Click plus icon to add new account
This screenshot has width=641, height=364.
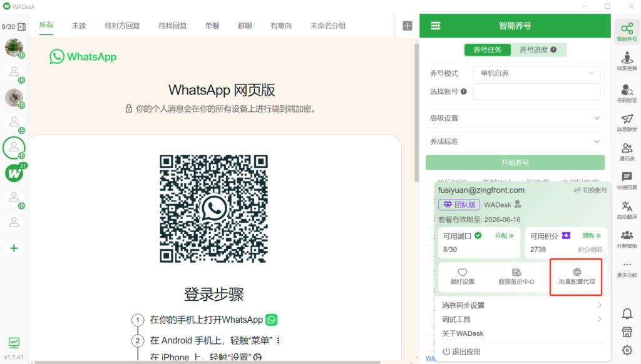14,248
